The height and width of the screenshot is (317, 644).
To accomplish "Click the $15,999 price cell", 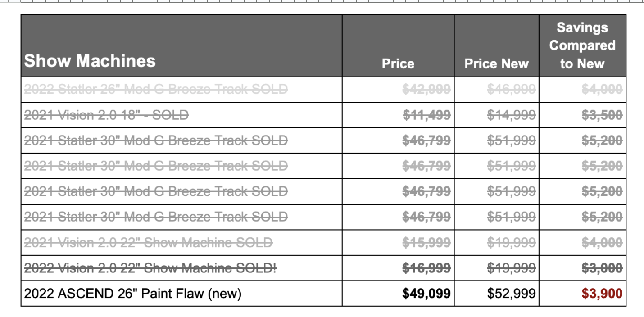I will click(426, 243).
